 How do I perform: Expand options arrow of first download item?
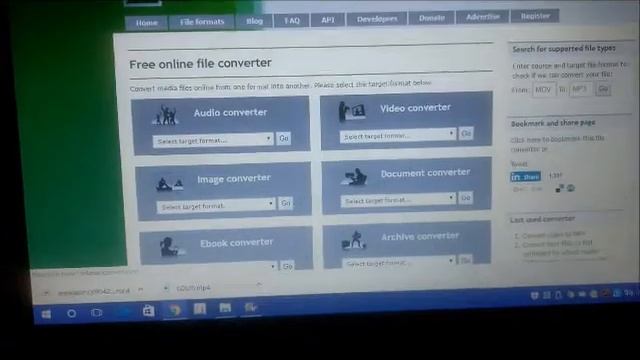[x=140, y=289]
